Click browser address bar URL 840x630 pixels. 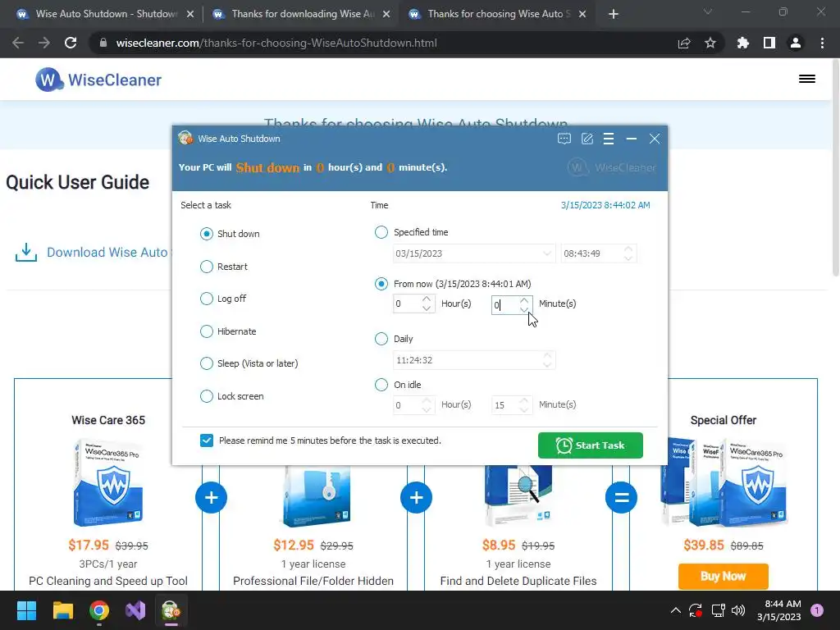point(276,43)
